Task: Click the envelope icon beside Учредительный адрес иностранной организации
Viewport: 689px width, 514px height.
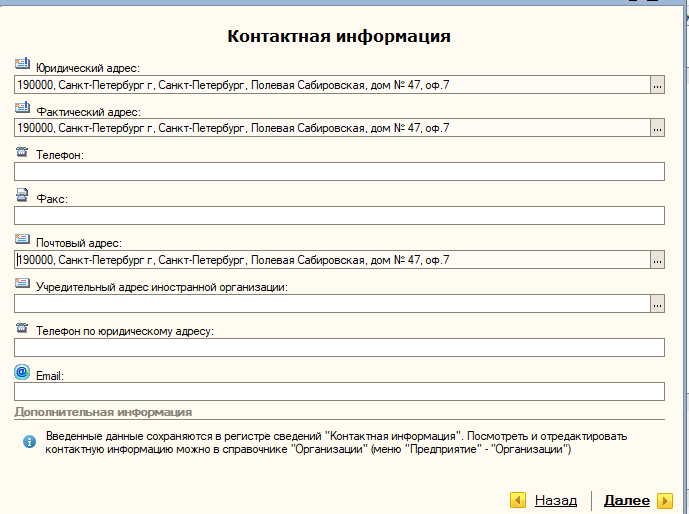Action: 22,283
